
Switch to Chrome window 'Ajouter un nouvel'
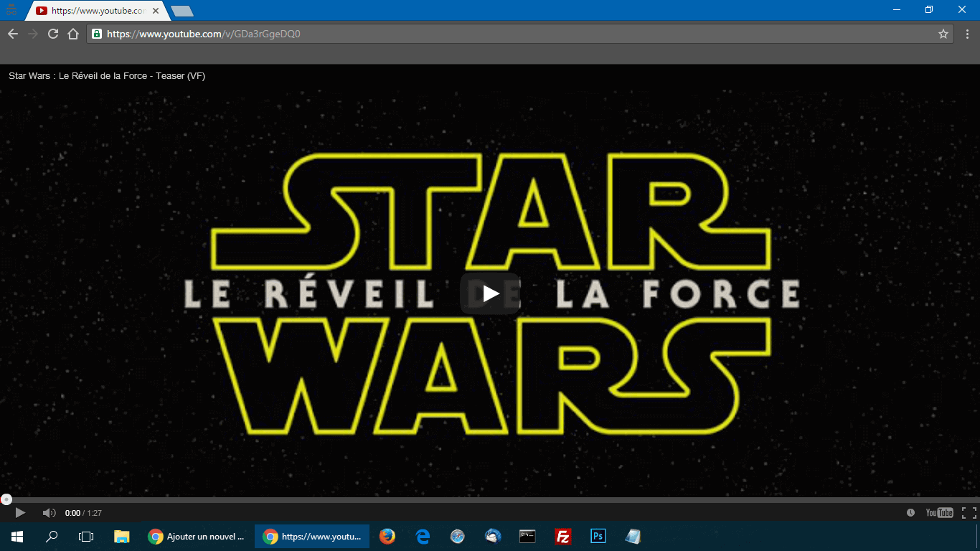click(197, 536)
